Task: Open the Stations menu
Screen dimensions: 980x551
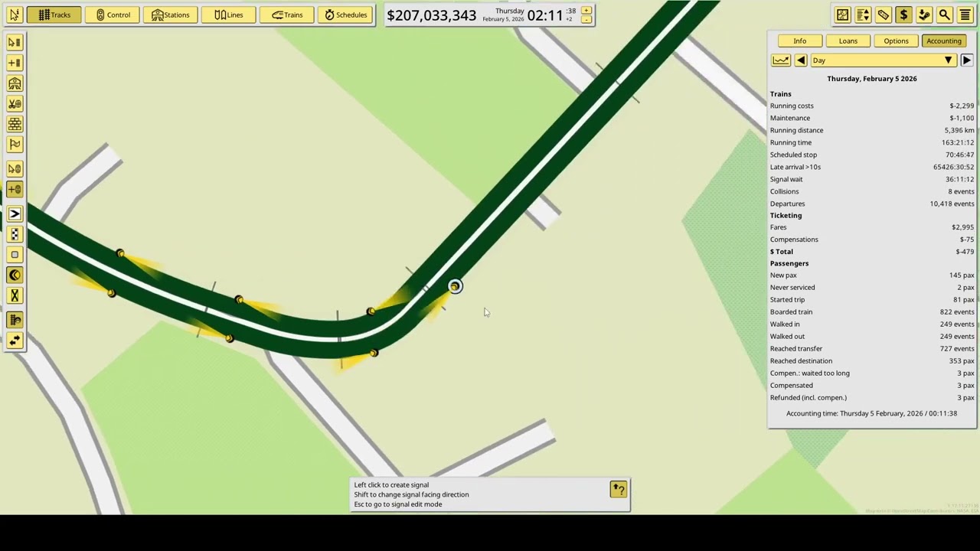Action: tap(171, 15)
